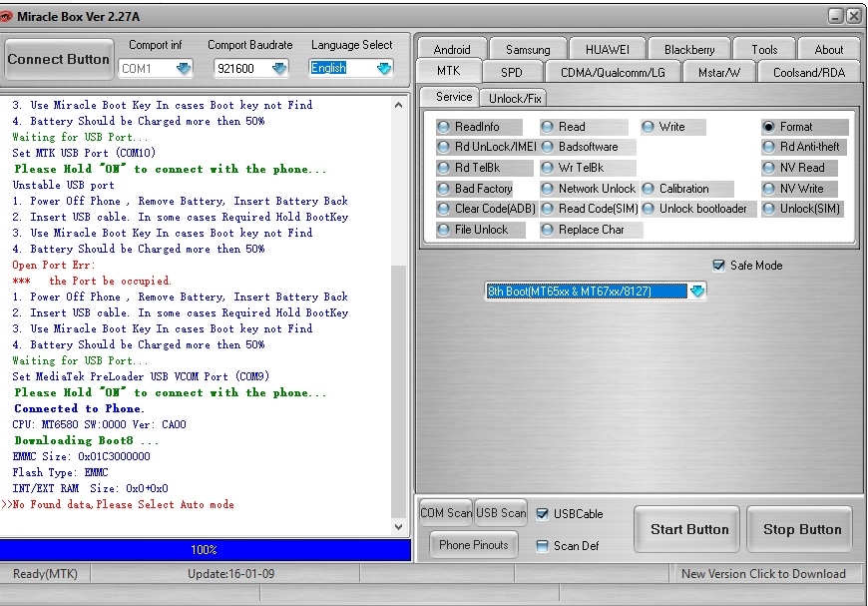Screen dimensions: 868x606
Task: Select the File Unlock option
Action: (x=481, y=230)
